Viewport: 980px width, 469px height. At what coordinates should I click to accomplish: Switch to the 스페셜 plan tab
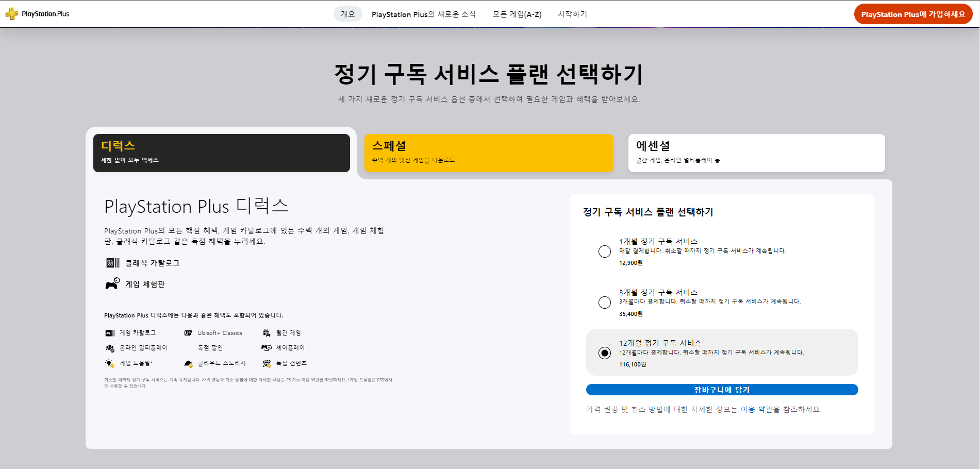point(489,153)
